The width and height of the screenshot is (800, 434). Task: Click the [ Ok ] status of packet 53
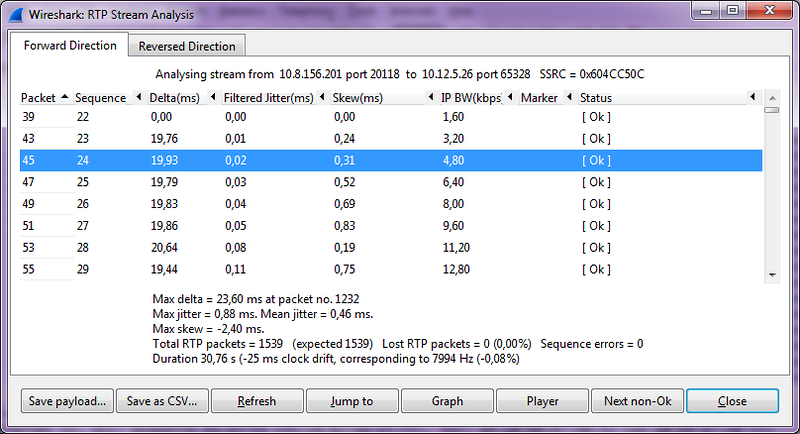(596, 248)
